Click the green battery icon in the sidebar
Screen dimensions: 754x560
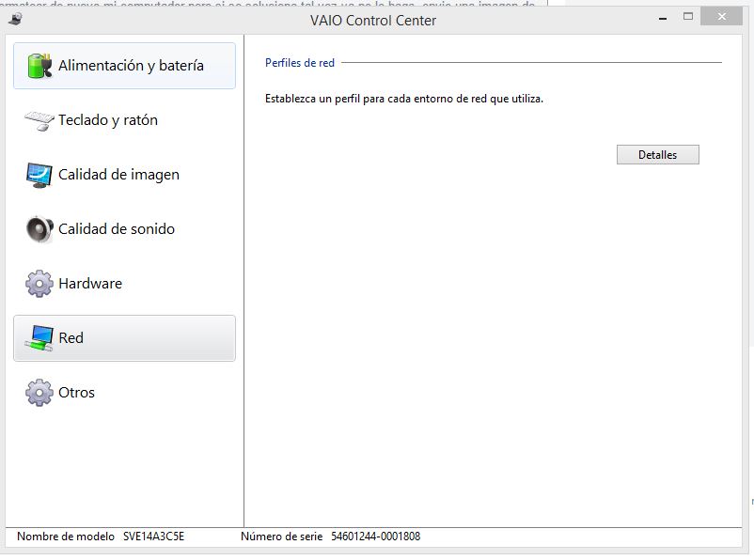click(x=39, y=66)
